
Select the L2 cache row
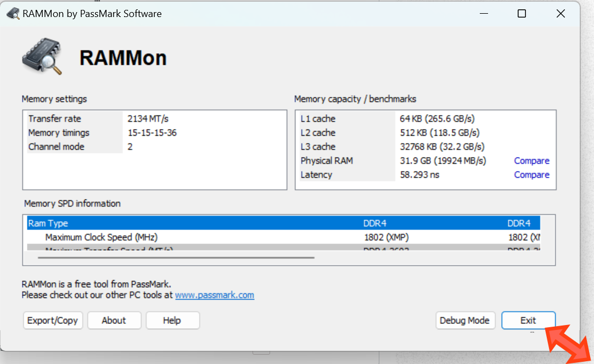[424, 132]
